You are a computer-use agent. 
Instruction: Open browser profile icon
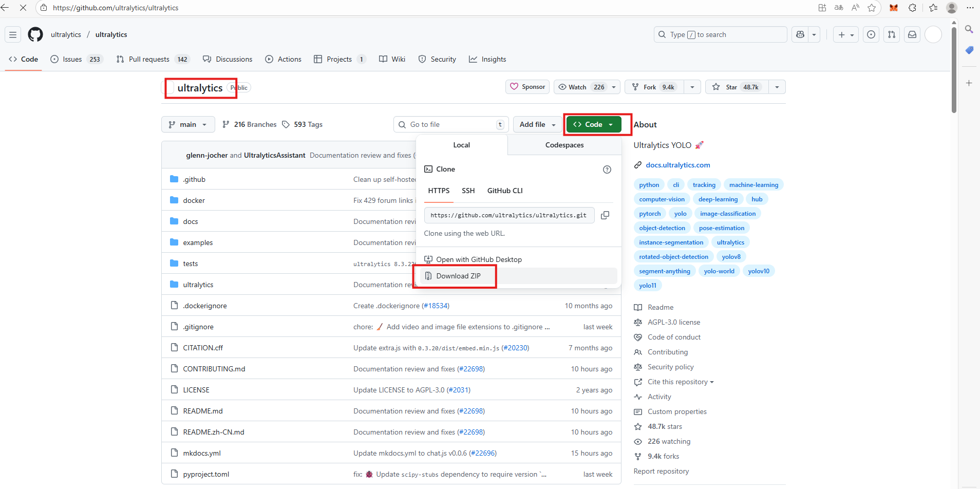point(952,8)
